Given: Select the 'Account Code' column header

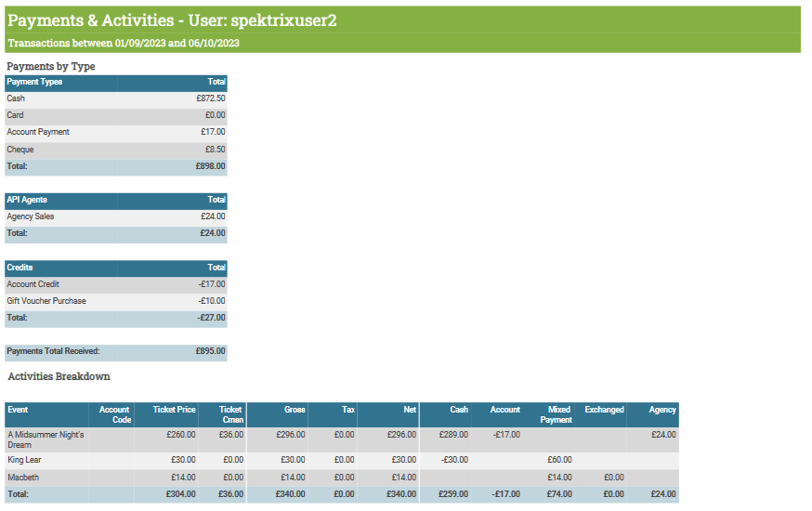Looking at the screenshot, I should click(x=114, y=414).
